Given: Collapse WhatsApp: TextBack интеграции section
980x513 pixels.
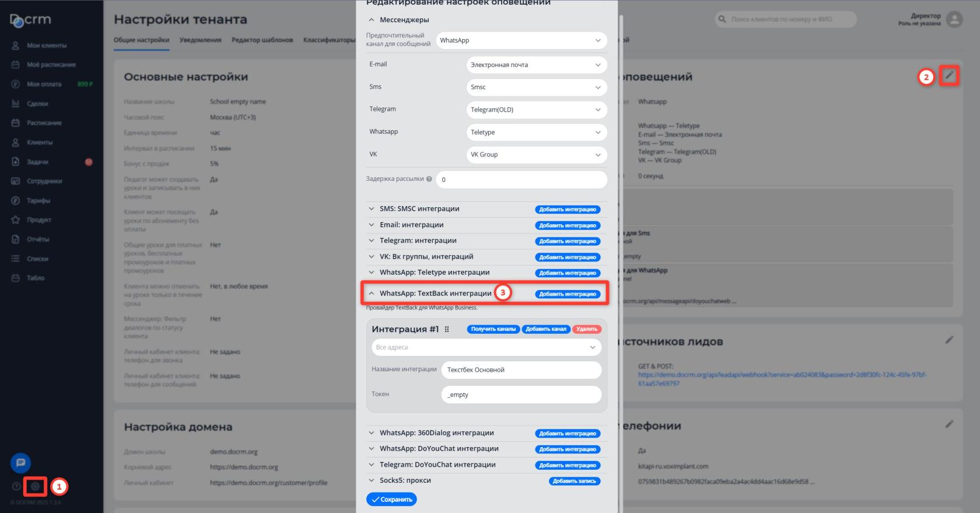Looking at the screenshot, I should point(371,294).
